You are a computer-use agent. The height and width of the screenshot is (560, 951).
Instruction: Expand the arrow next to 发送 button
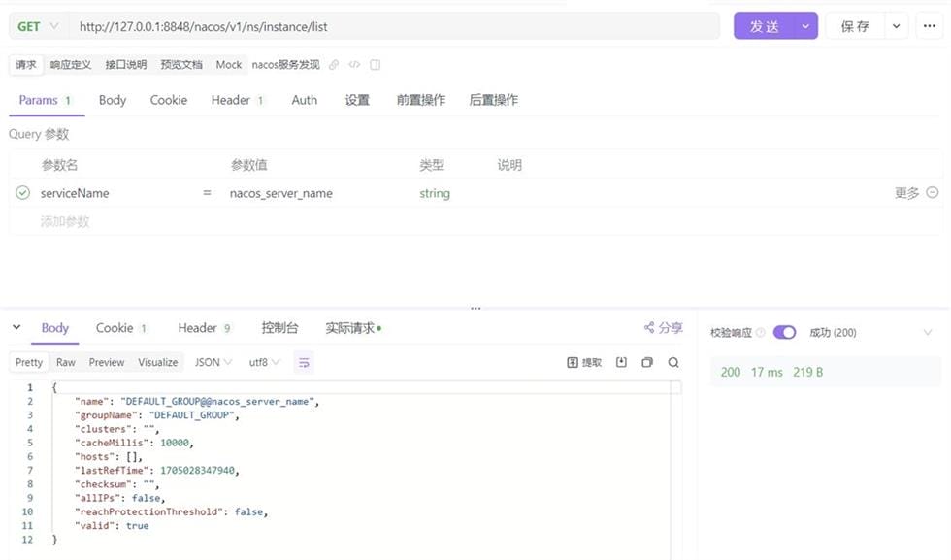(805, 26)
